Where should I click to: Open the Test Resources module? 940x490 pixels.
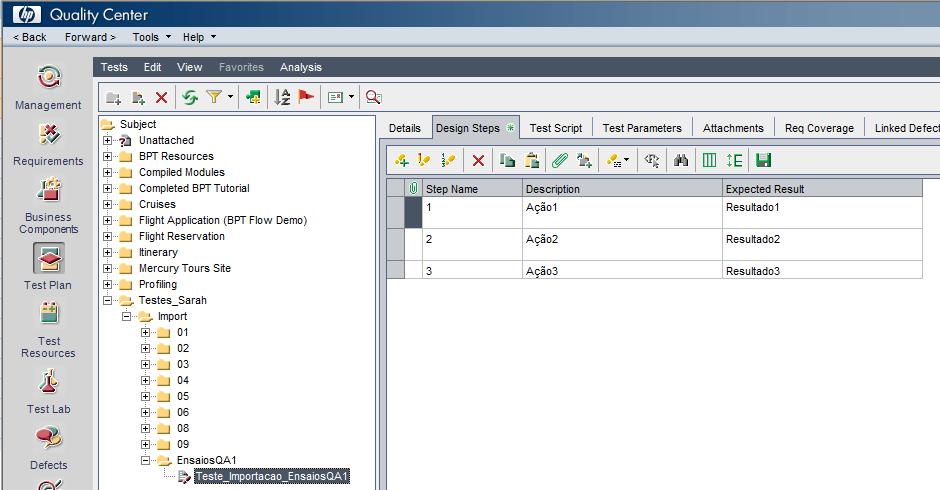point(48,330)
